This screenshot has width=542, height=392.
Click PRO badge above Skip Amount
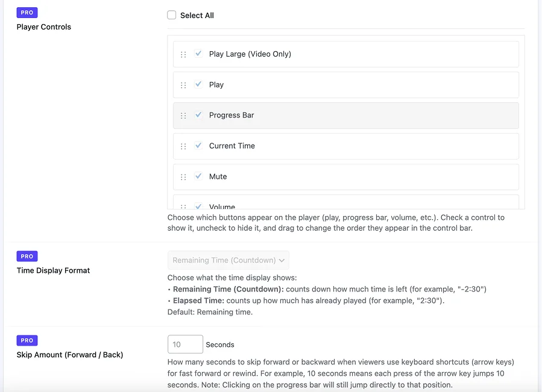[27, 340]
